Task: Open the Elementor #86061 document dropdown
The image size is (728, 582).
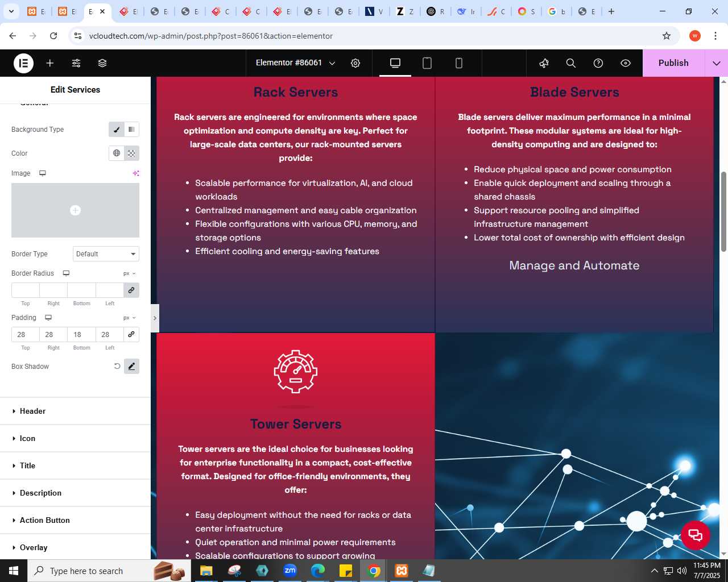Action: (295, 63)
